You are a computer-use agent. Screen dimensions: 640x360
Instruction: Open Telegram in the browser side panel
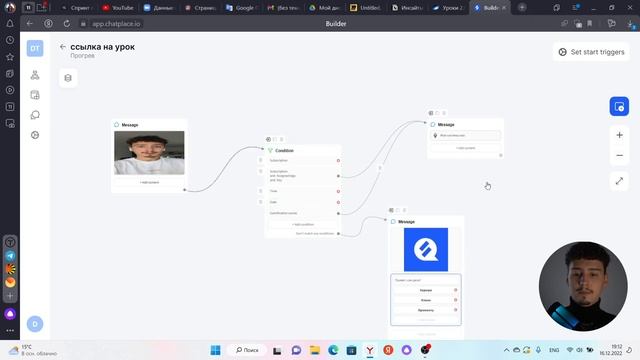pos(10,256)
